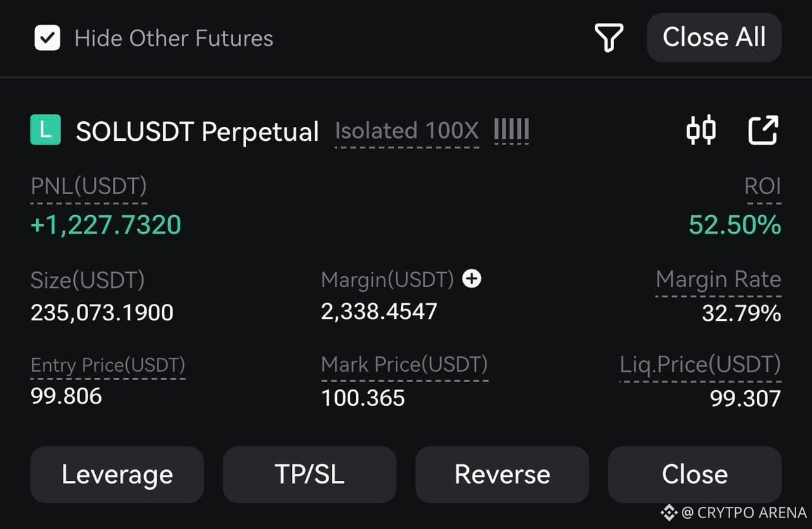Click the Close All button

(714, 37)
